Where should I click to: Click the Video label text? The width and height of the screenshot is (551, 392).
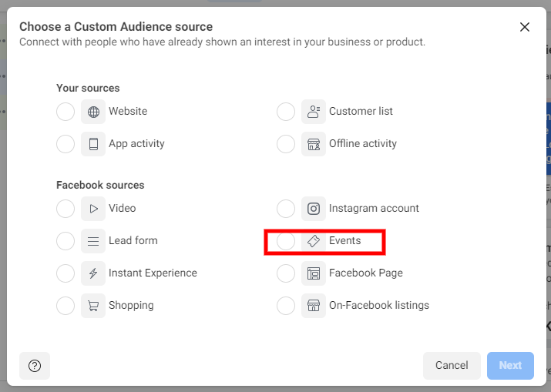123,208
